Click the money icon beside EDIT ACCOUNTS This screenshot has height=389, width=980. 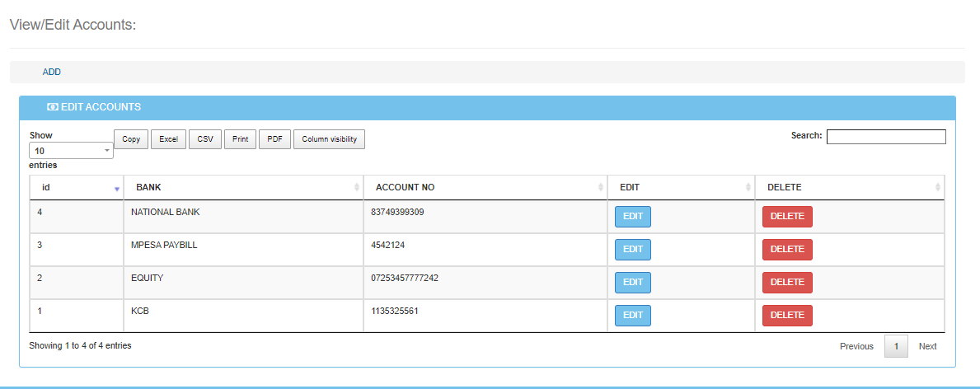53,107
